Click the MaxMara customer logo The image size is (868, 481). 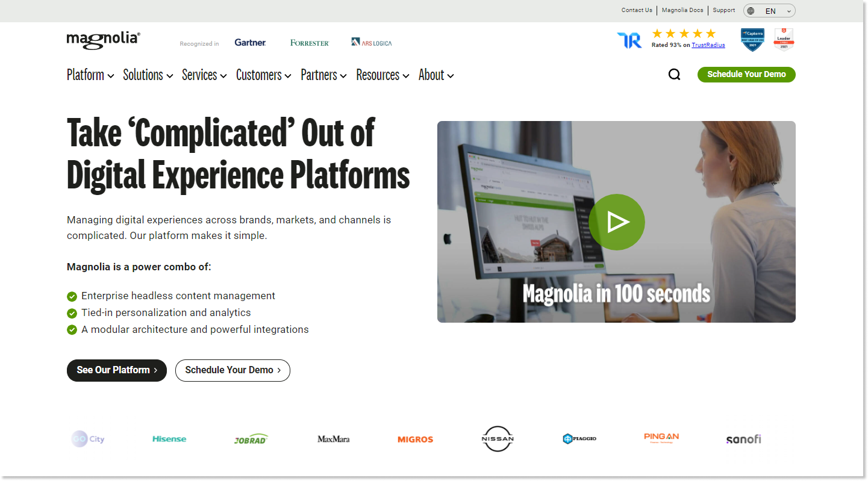tap(334, 439)
